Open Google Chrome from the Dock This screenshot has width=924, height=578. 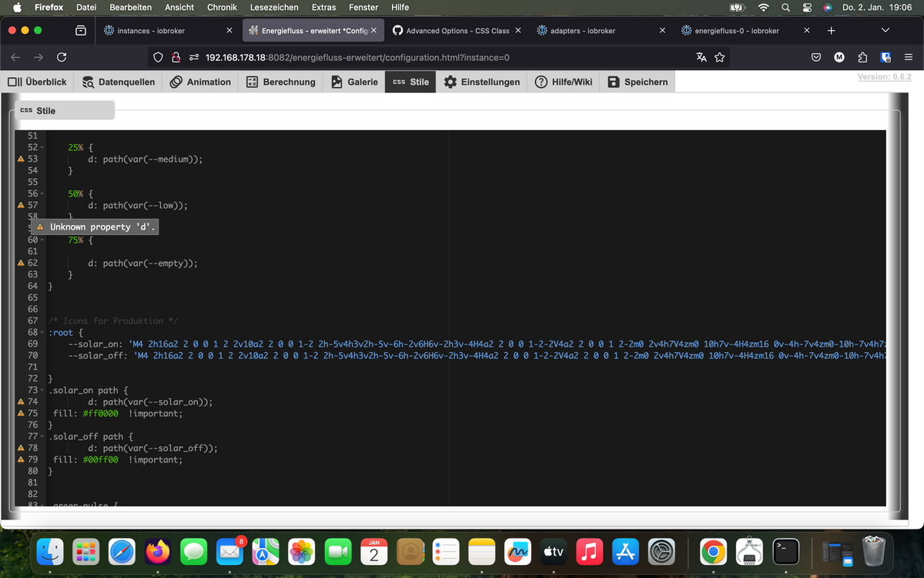click(x=714, y=552)
